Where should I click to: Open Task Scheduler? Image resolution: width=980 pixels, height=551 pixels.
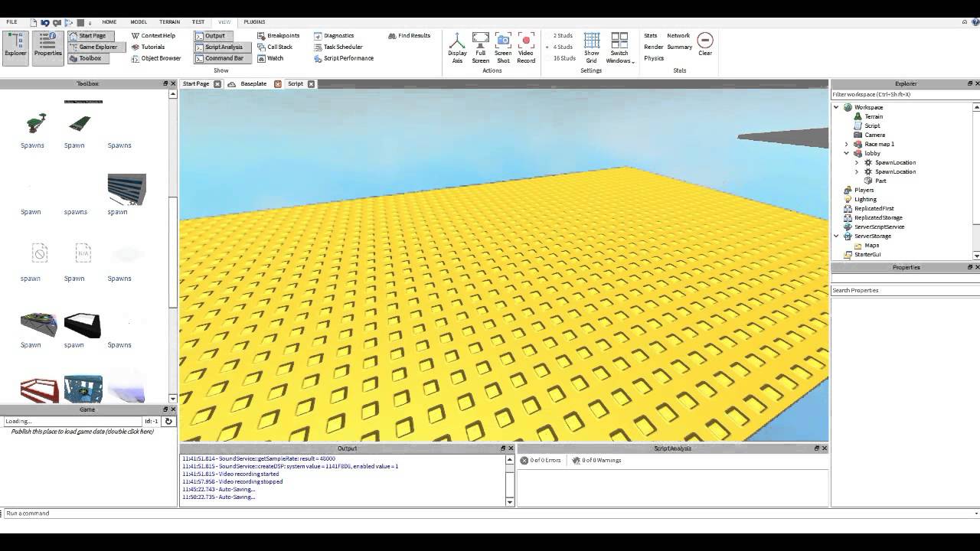click(x=338, y=47)
